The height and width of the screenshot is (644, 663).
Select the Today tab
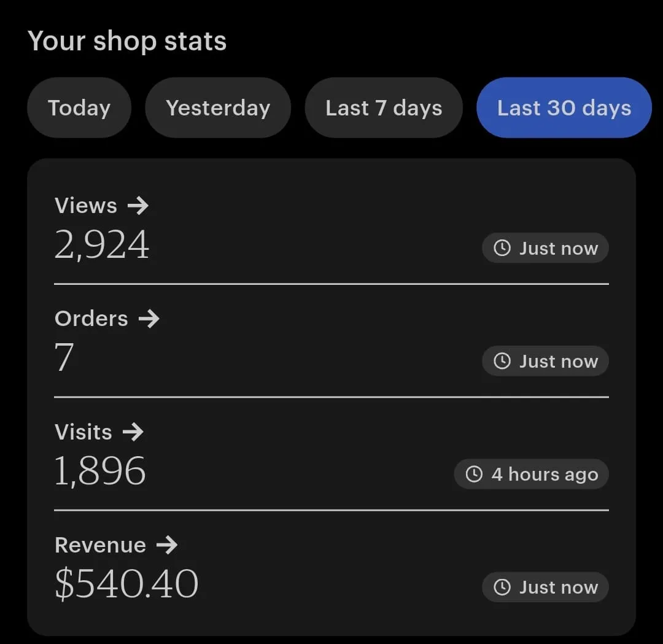pos(79,108)
